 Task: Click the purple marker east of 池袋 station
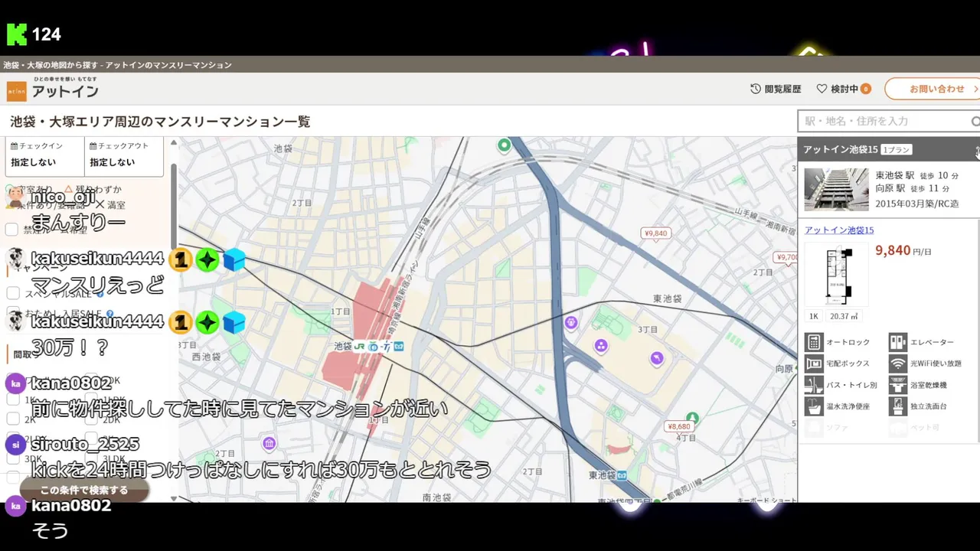[x=571, y=323]
